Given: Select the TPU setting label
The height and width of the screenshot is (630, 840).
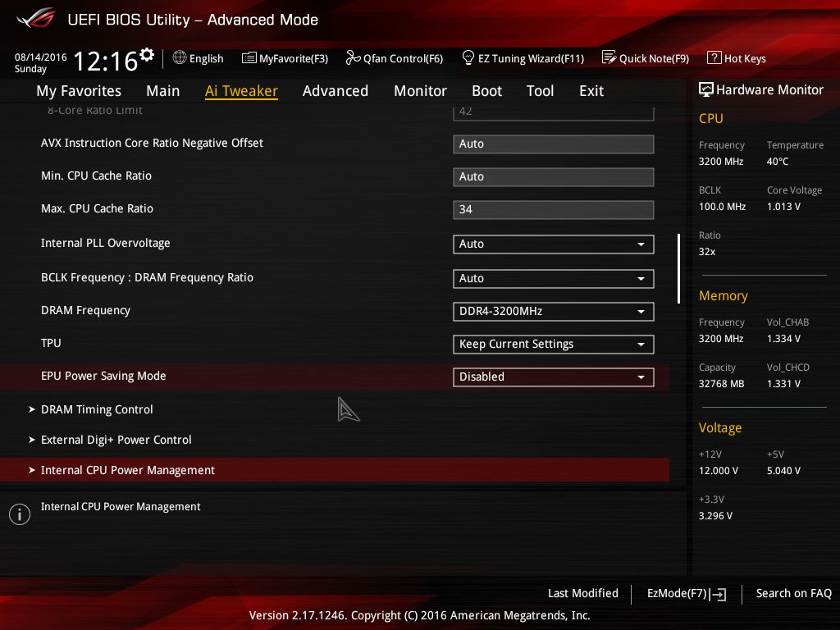Looking at the screenshot, I should (51, 343).
